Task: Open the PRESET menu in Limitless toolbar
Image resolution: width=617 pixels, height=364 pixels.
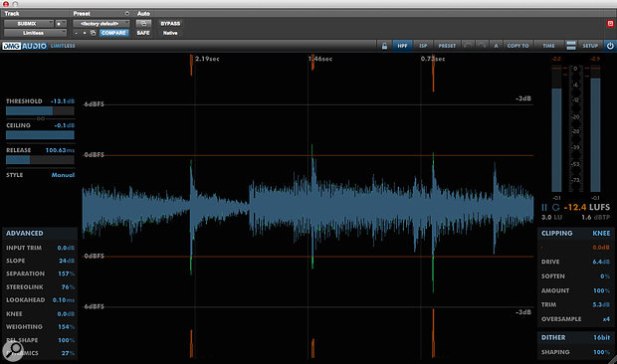Action: coord(447,46)
